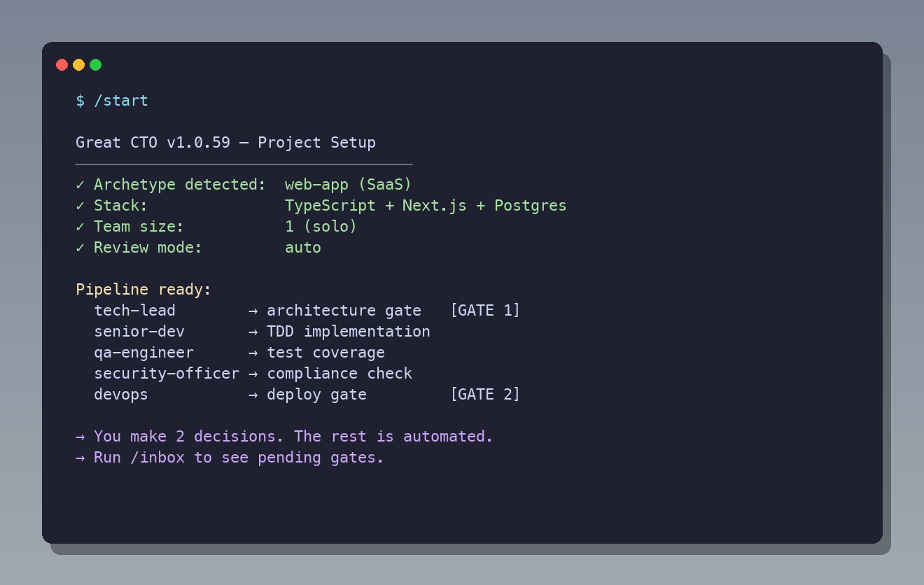Click the qa-engineer pipeline entry
Screen dimensions: 924x585
pos(143,353)
